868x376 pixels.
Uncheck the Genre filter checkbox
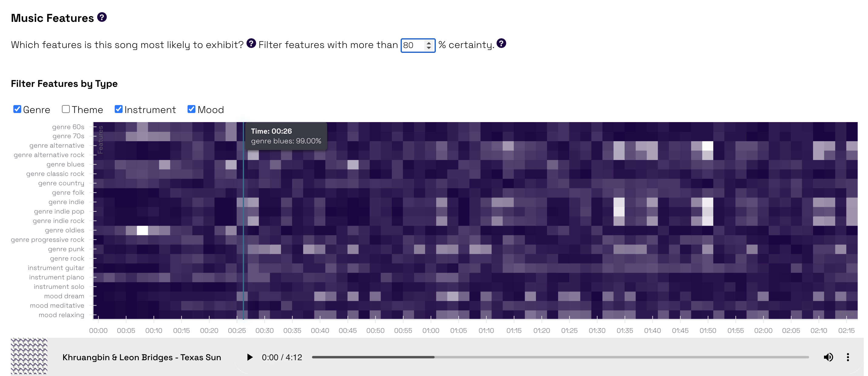tap(17, 109)
